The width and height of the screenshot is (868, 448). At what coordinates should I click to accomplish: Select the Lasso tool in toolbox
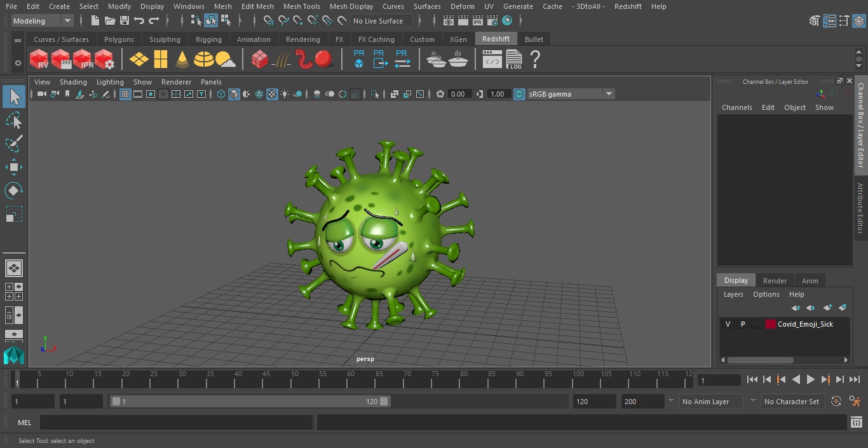14,121
